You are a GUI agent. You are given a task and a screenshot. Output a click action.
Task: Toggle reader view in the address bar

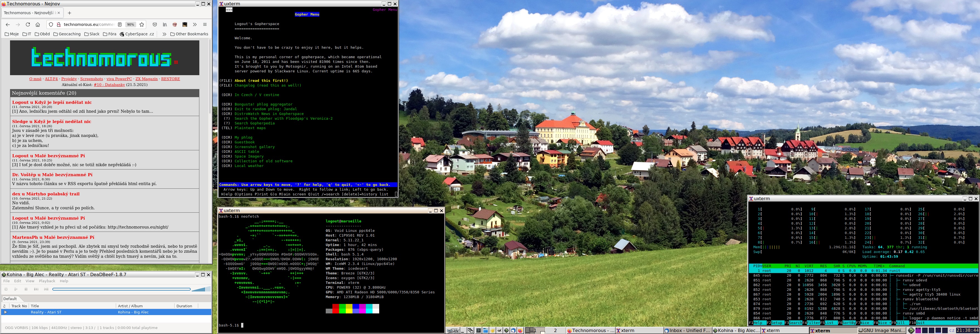119,24
